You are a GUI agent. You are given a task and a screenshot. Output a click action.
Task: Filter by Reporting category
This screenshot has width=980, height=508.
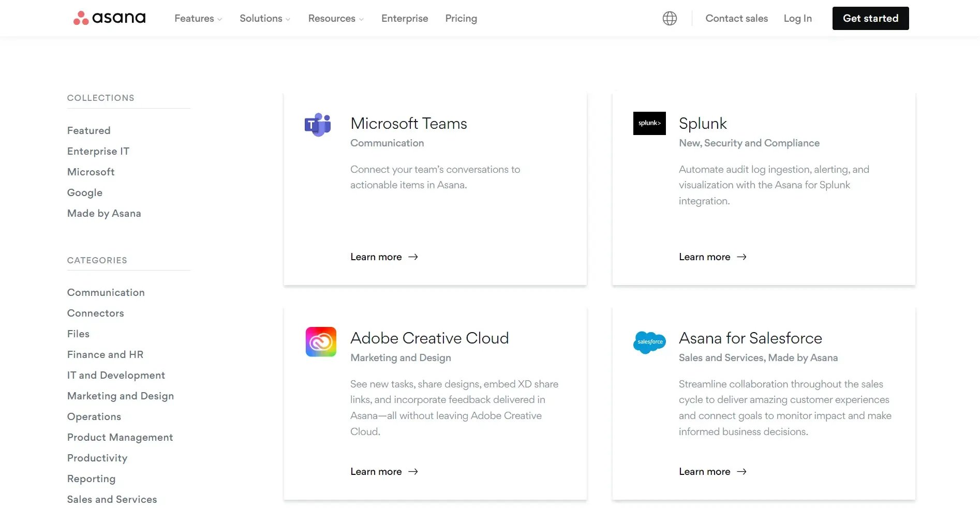pyautogui.click(x=91, y=479)
